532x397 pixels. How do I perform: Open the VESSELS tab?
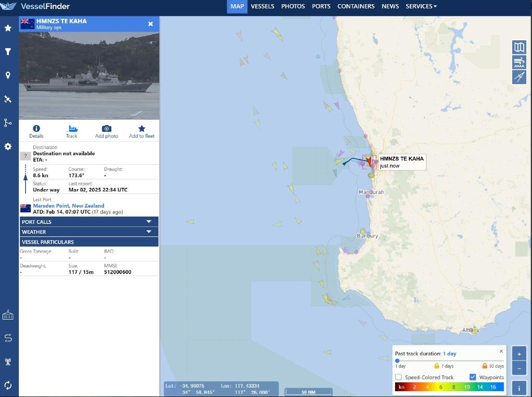(263, 6)
